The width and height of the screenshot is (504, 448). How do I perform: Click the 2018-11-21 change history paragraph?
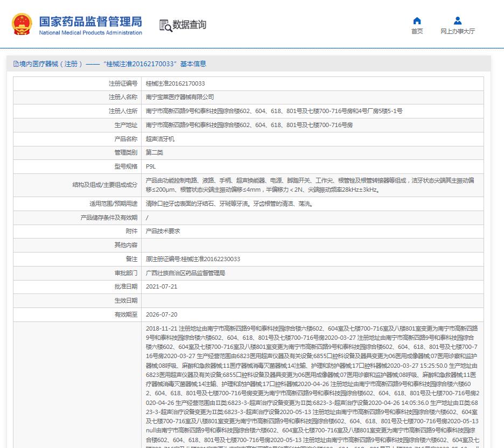(x=312, y=386)
